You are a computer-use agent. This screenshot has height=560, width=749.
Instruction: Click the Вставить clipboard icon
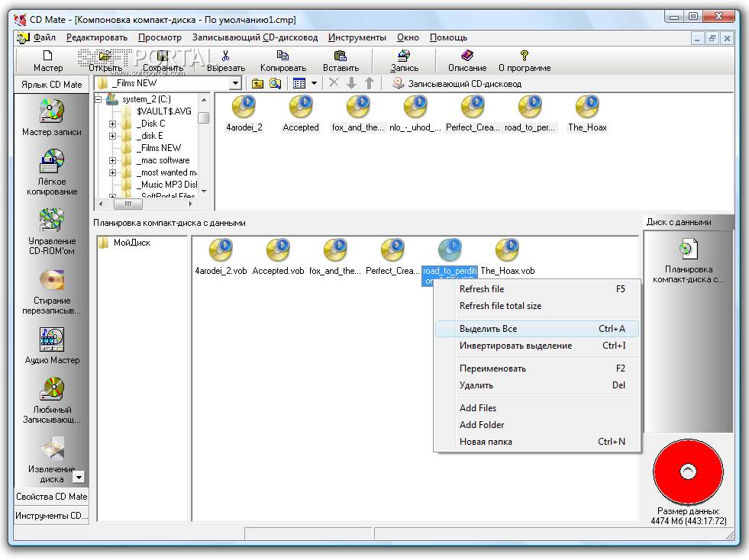340,56
